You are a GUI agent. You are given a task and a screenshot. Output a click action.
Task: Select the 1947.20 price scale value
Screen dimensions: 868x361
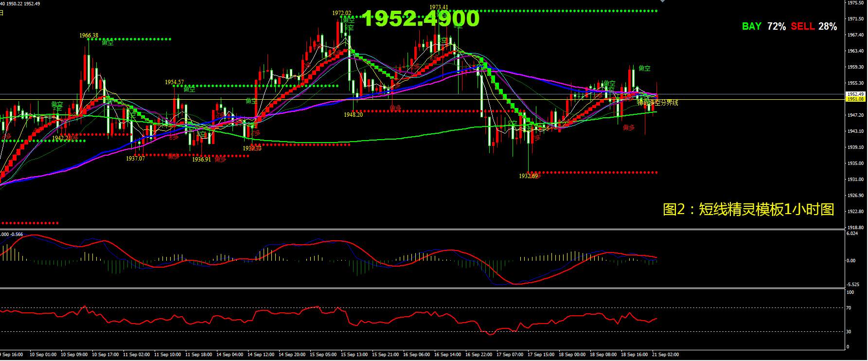pyautogui.click(x=855, y=115)
